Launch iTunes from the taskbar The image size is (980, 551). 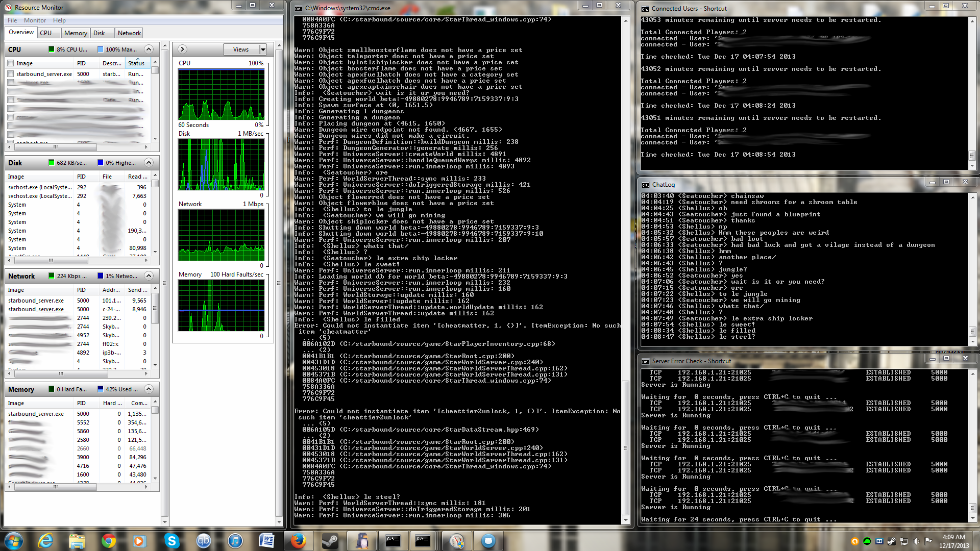point(235,541)
